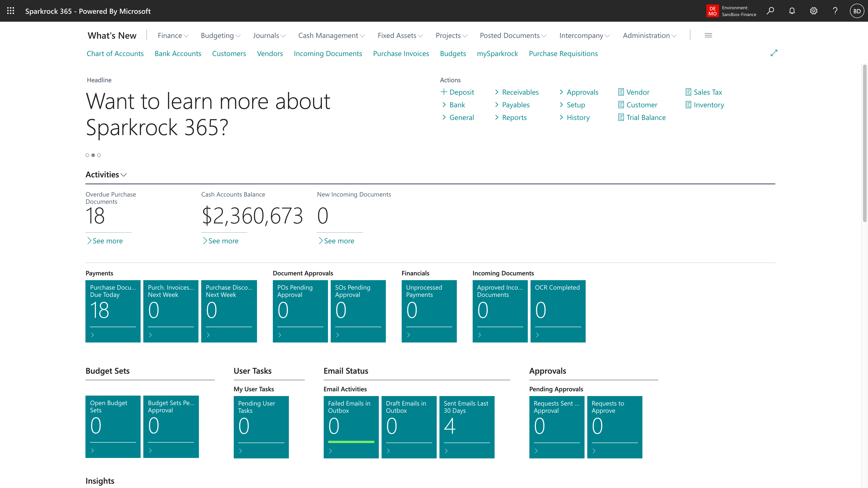Screen dimensions: 868x488
Task: Open the Purchase Documents Due Today tile
Action: (113, 311)
